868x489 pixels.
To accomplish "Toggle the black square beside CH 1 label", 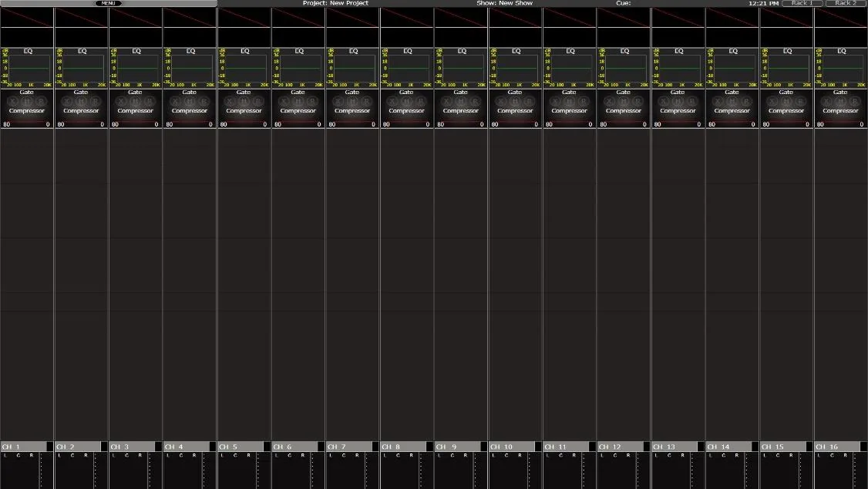I will coord(50,447).
